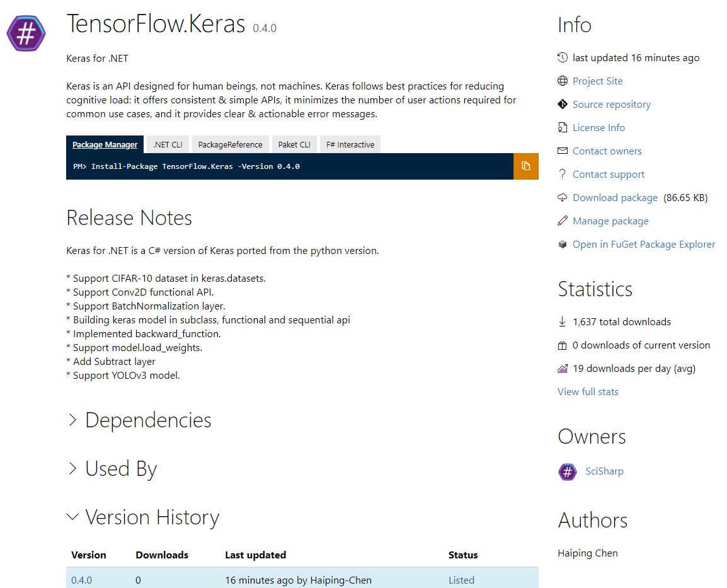Click the Listed status link for 0.4.0
The width and height of the screenshot is (727, 588).
[461, 580]
